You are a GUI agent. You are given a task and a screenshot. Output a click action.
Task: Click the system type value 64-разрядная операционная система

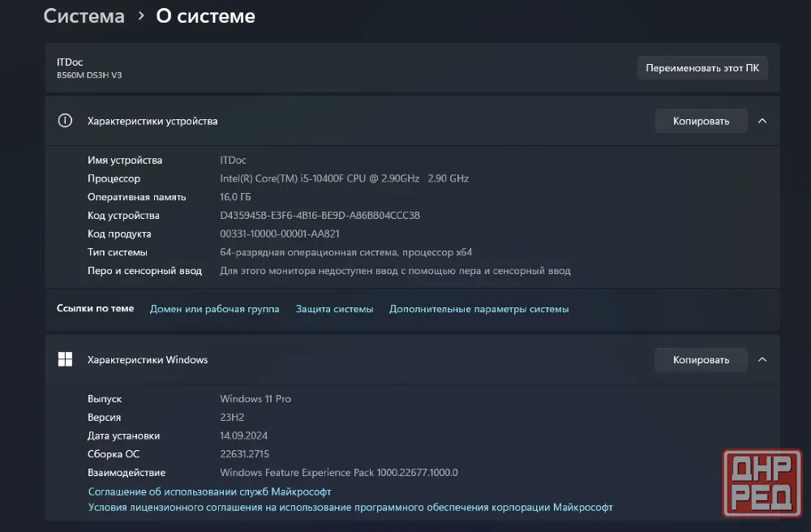point(346,252)
